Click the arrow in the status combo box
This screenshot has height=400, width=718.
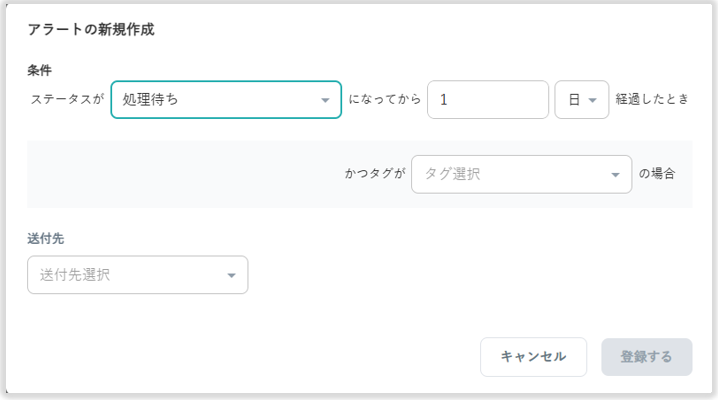click(325, 101)
